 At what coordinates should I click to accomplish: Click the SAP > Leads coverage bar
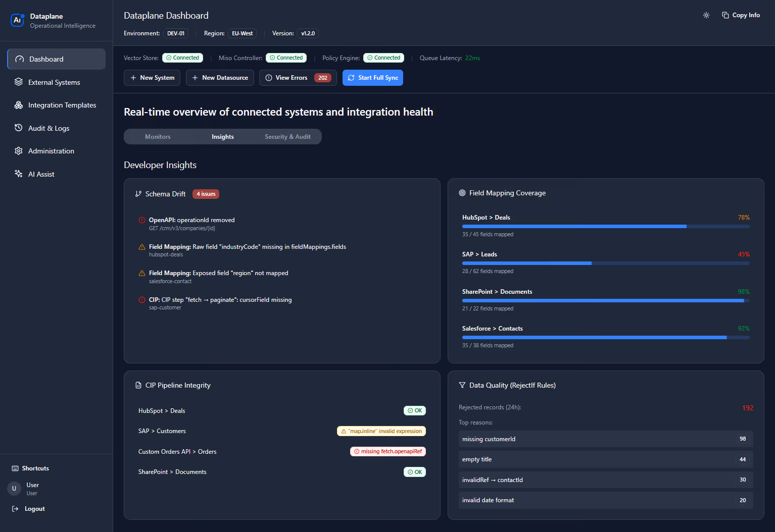pyautogui.click(x=606, y=263)
